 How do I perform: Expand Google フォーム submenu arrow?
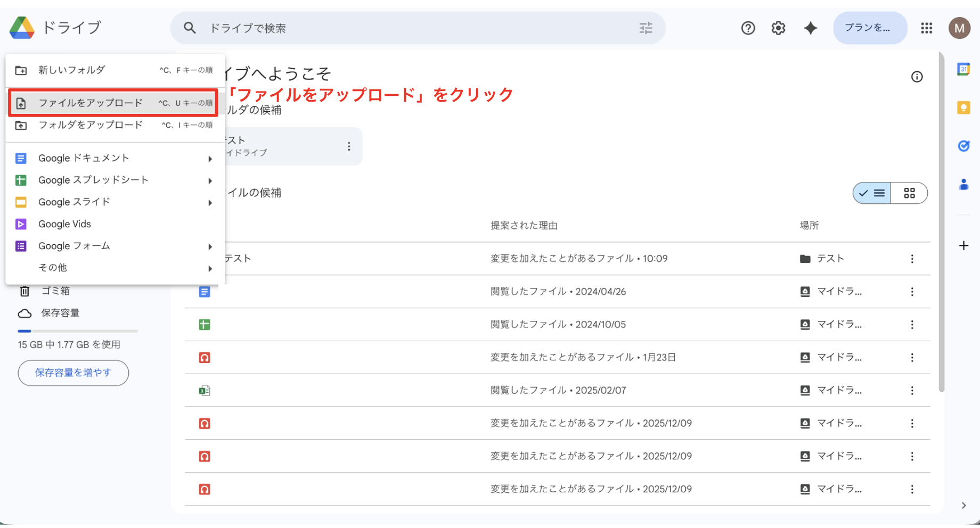tap(210, 246)
